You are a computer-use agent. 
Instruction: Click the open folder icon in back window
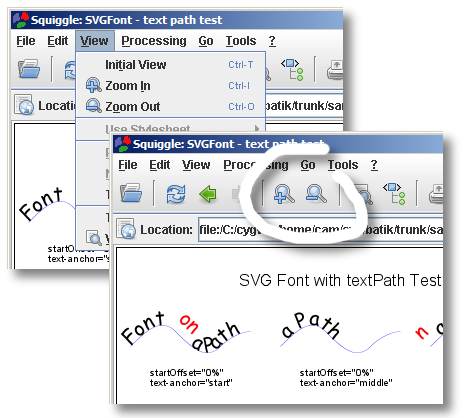click(x=29, y=69)
